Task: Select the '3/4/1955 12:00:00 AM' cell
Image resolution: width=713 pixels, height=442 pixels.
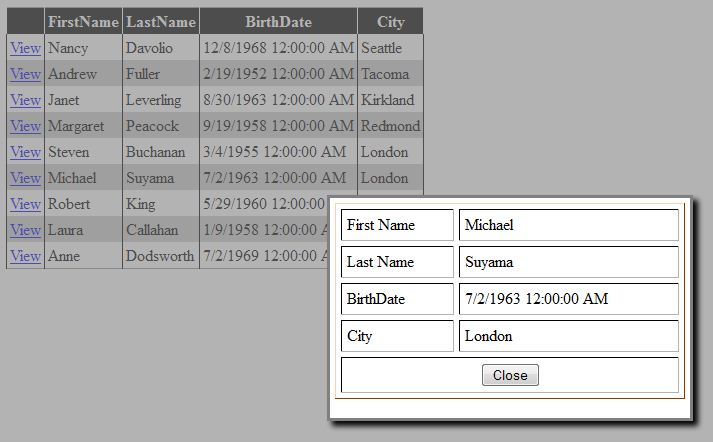Action: point(278,152)
